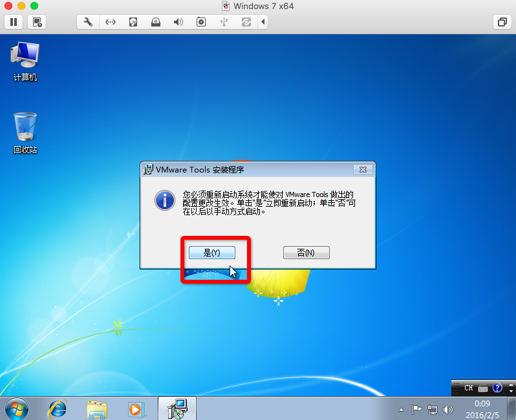Click the volume tray icon
Screen dimensions: 516x420
coord(448,410)
